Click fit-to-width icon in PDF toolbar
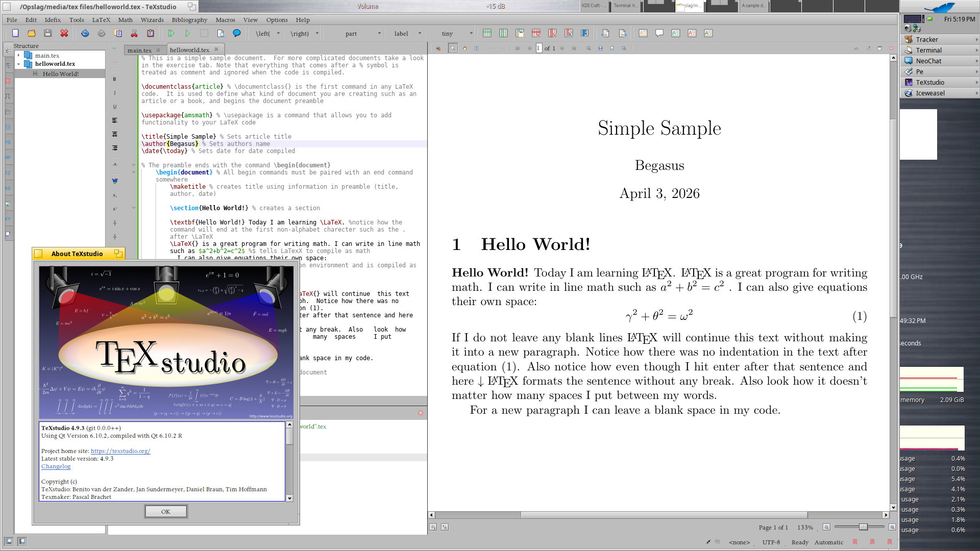The image size is (980, 551). pyautogui.click(x=600, y=48)
